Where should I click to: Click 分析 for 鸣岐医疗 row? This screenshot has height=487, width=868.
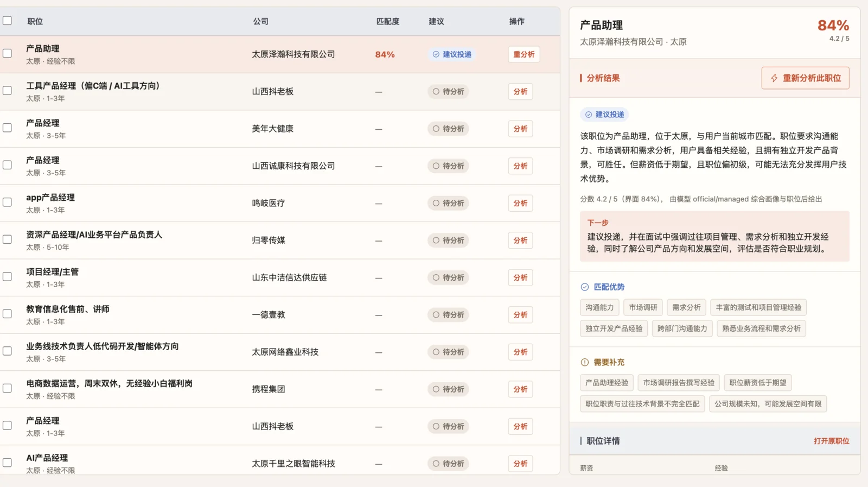tap(520, 203)
